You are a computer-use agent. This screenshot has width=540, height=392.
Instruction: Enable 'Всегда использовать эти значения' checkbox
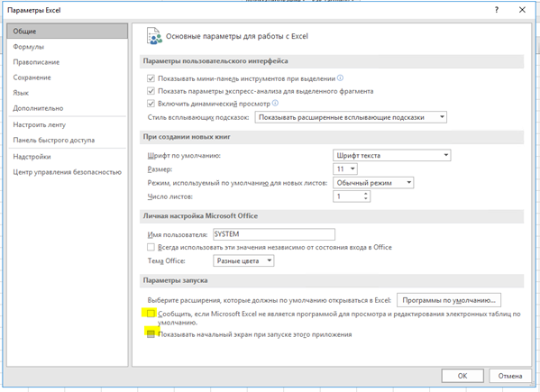151,247
